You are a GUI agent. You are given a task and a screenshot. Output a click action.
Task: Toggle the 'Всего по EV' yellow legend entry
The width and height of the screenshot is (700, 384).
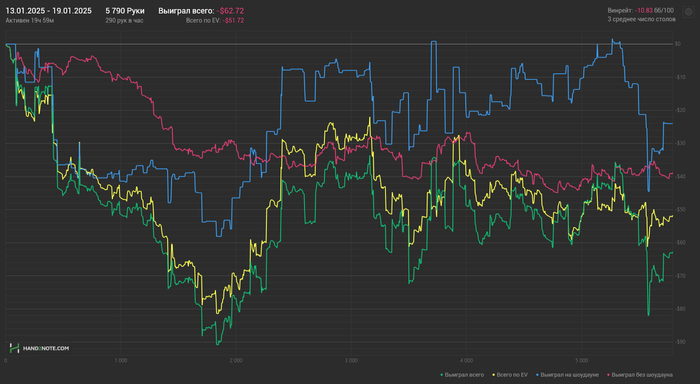[510, 375]
